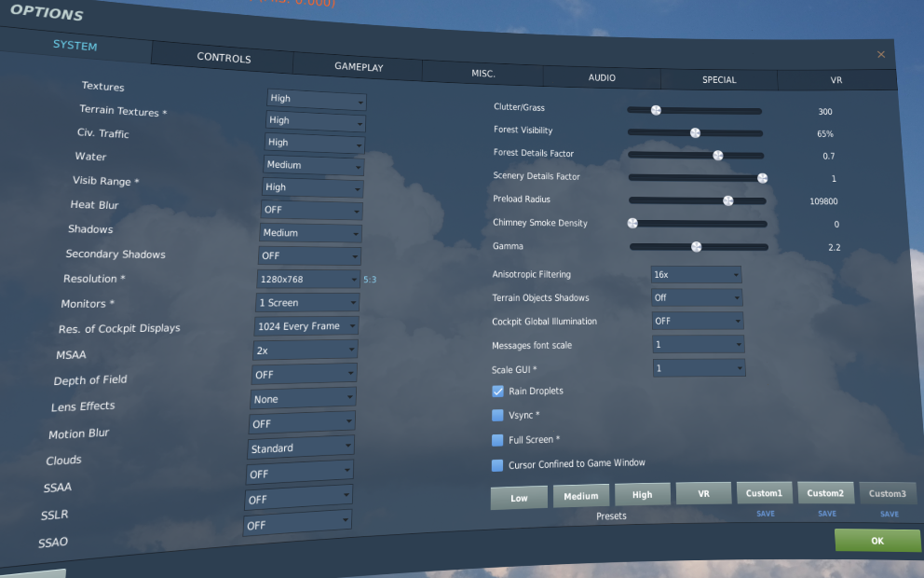The image size is (924, 578).
Task: Open the Motion Blur dropdown
Action: tap(301, 423)
